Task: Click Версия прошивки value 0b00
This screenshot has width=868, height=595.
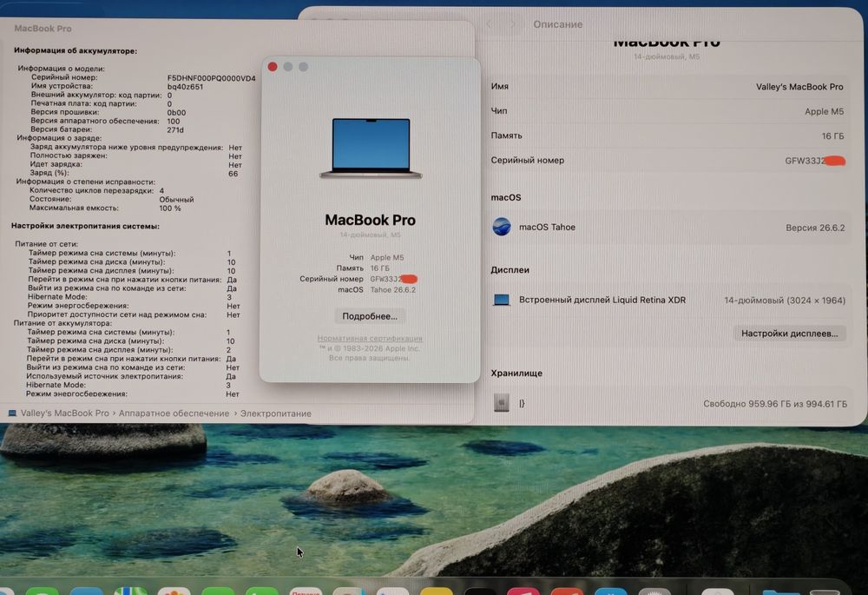Action: pos(176,112)
